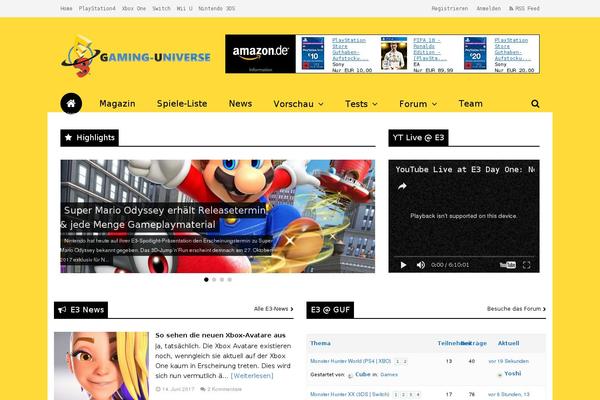Click the YouTube Live at E3 video title

tap(465, 170)
